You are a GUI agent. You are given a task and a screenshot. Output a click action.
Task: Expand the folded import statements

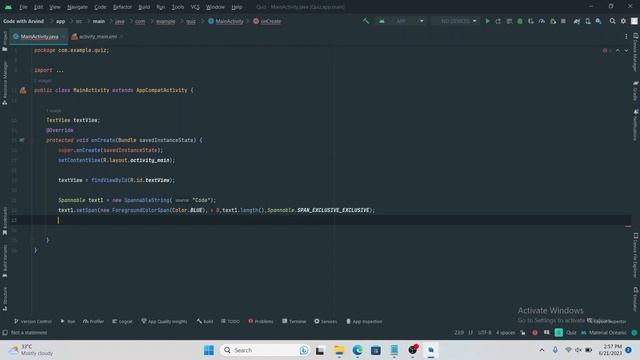pyautogui.click(x=60, y=70)
